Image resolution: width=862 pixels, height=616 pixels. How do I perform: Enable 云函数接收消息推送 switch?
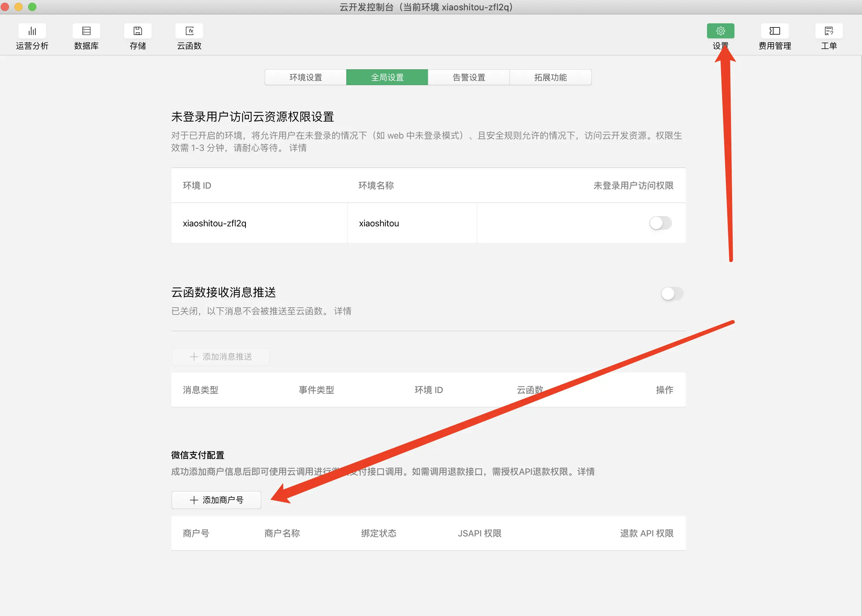coord(672,294)
